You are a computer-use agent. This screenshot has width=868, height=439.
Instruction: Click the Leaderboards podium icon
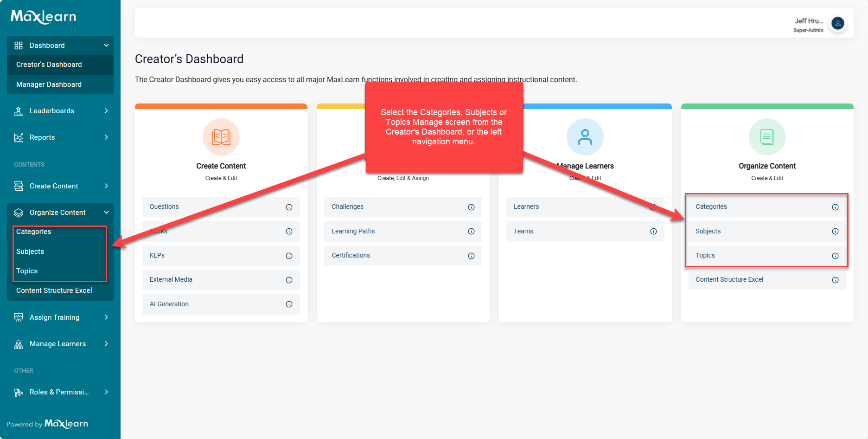19,111
